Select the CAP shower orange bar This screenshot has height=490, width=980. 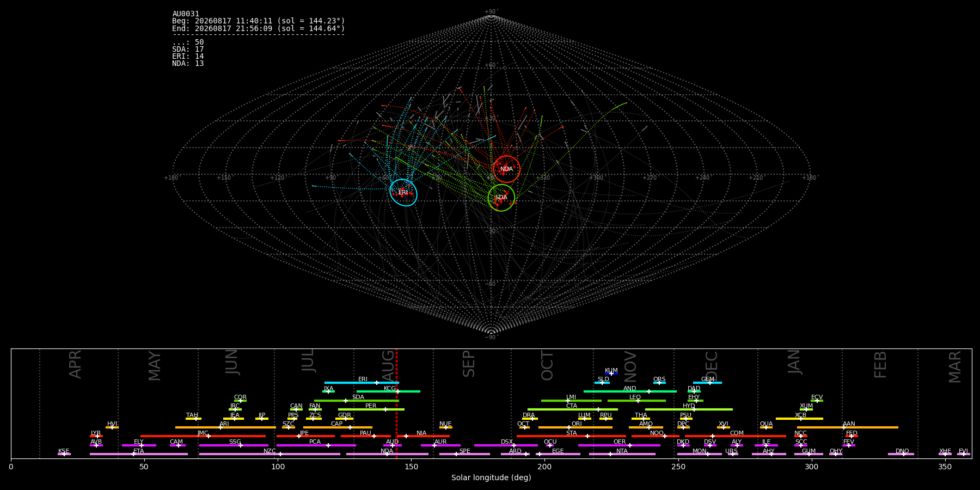pos(338,427)
